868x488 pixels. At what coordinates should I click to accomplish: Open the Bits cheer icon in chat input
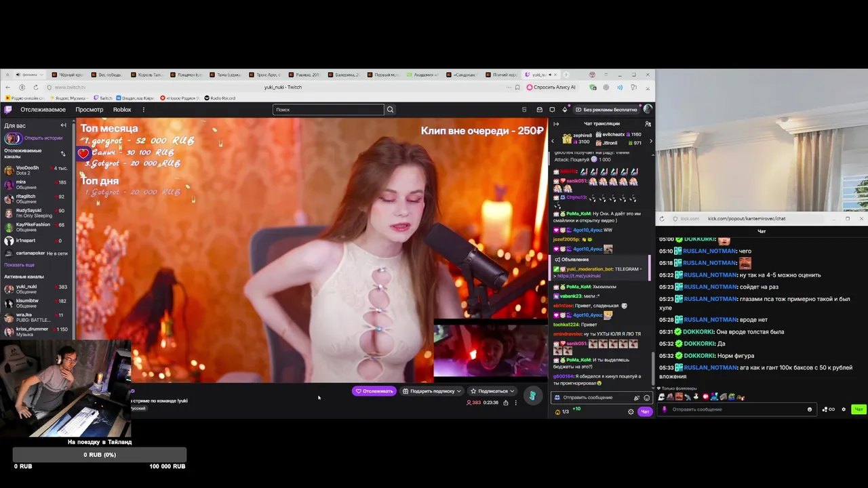click(636, 398)
